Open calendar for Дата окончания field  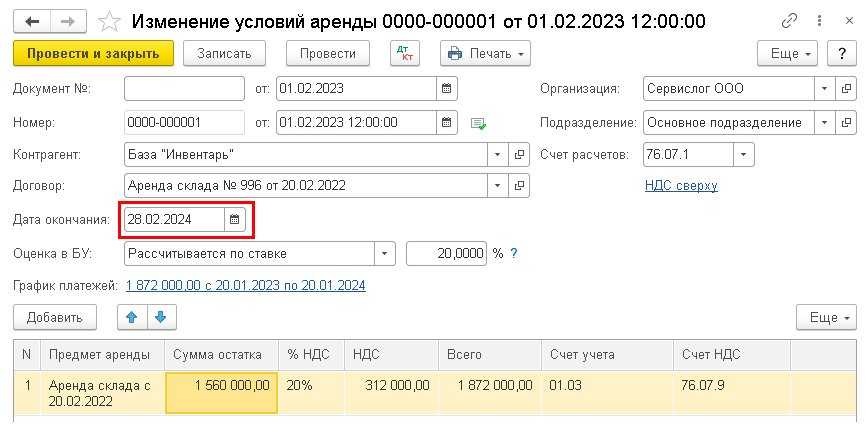pyautogui.click(x=234, y=219)
